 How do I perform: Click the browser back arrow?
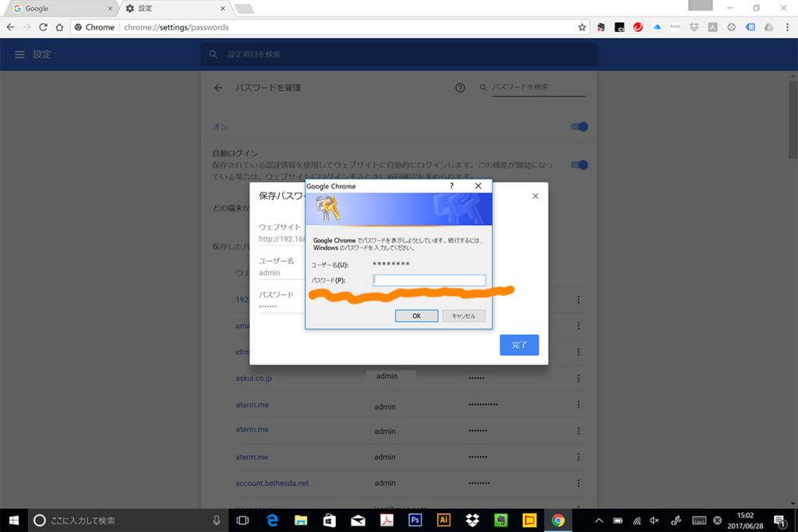[x=11, y=27]
